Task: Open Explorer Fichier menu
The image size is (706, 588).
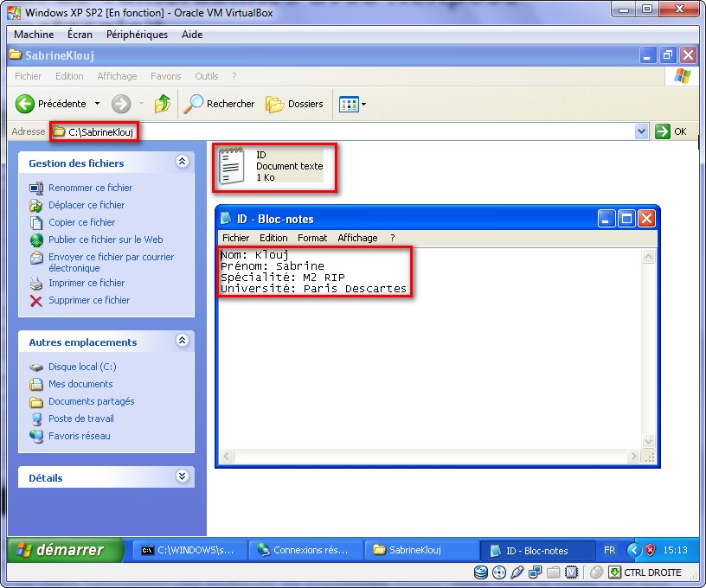Action: point(28,76)
